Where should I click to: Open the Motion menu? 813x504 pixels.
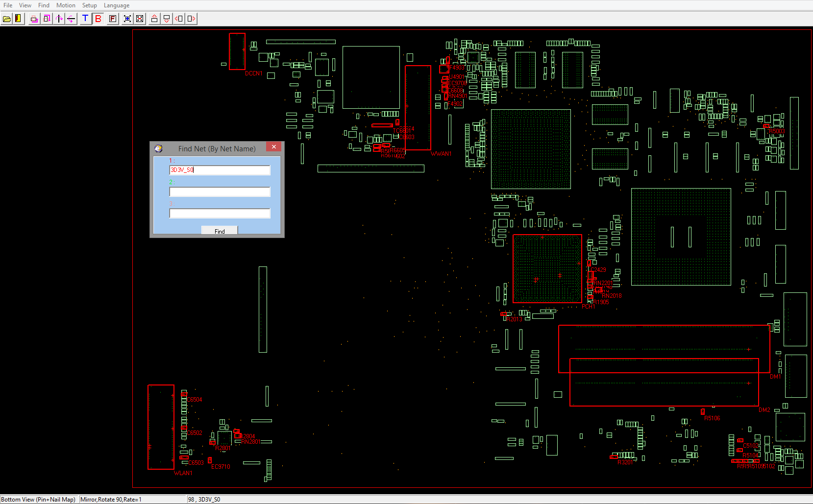(66, 5)
